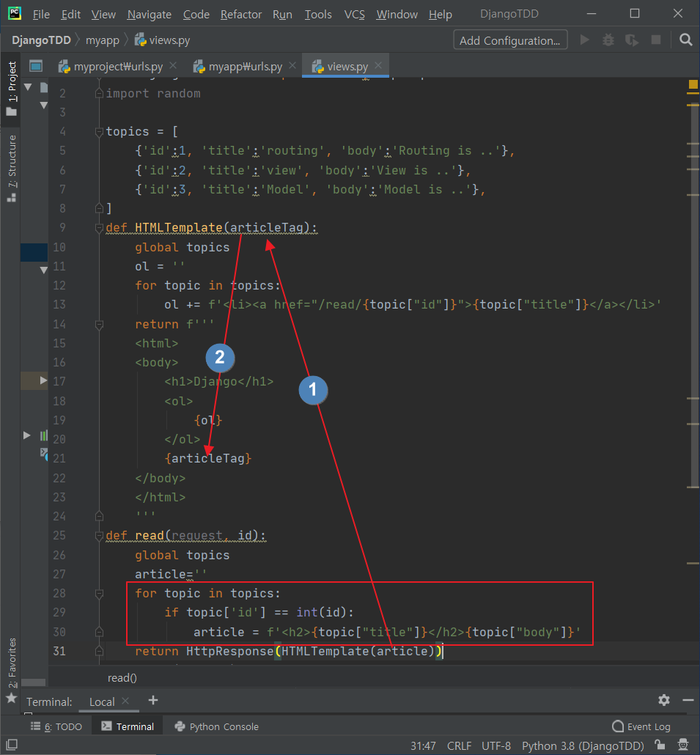Toggle the Favorites tool window
Image resolution: width=700 pixels, height=755 pixels.
[12, 669]
